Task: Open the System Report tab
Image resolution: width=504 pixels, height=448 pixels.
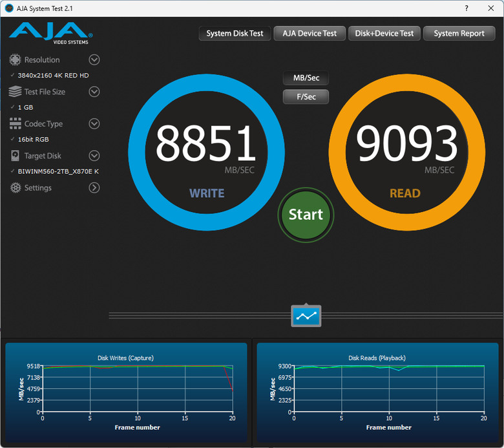Action: coord(459,34)
